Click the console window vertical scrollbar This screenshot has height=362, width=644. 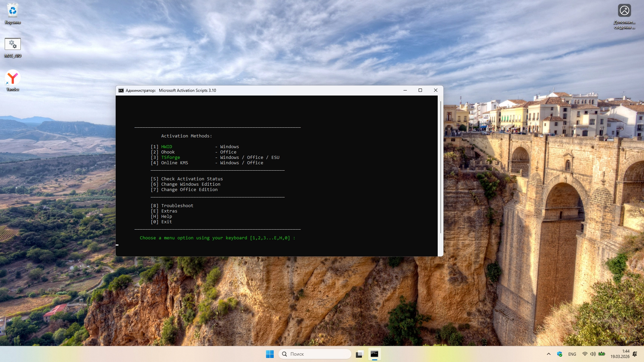tap(440, 168)
